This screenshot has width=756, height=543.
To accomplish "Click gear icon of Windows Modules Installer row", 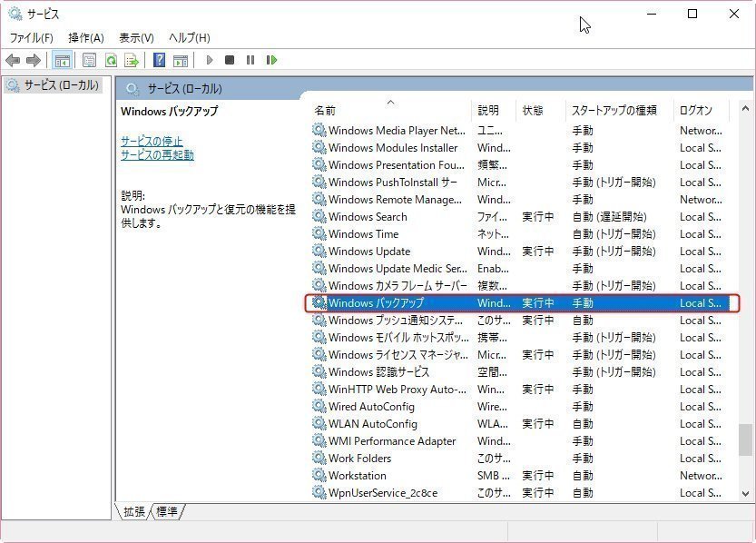I will point(319,147).
